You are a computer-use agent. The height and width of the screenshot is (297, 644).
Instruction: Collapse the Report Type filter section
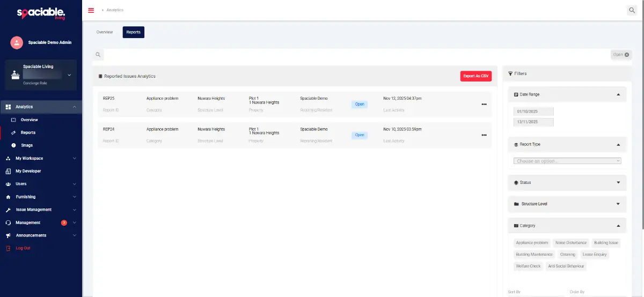(x=618, y=145)
